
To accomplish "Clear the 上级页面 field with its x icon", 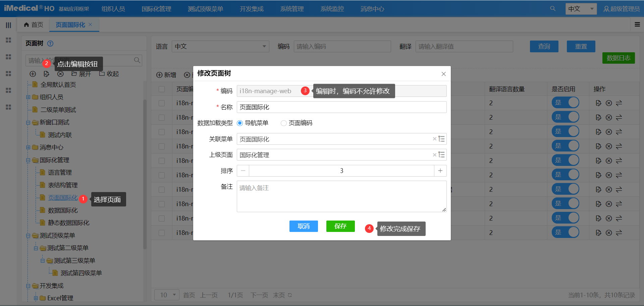I will (x=434, y=155).
